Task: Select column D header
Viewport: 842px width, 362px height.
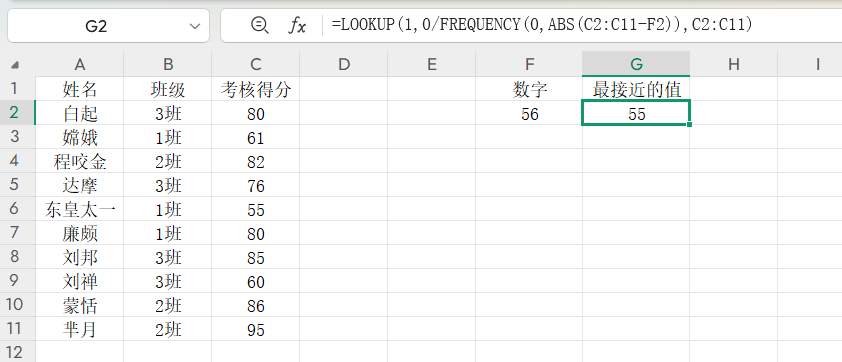Action: tap(344, 64)
